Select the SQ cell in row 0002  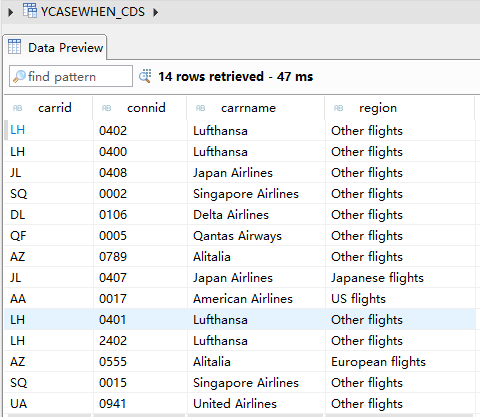pyautogui.click(x=49, y=194)
